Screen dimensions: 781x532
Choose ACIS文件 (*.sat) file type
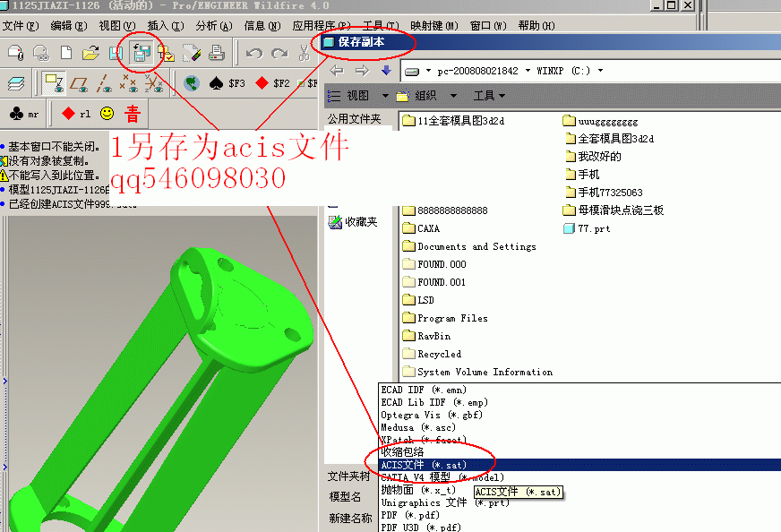579,465
